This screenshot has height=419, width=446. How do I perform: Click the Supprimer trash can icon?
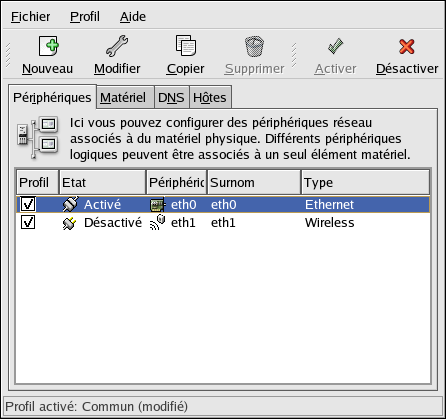(254, 46)
